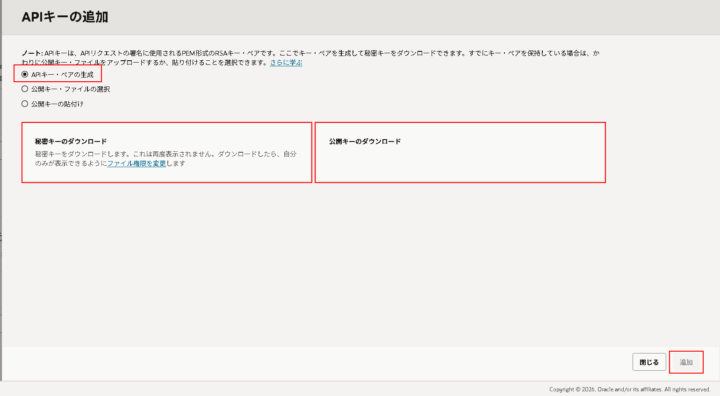Viewport: 720px width, 396px height.
Task: Click the blank area inside the 公開キーのダウンロード card
Action: 460,163
